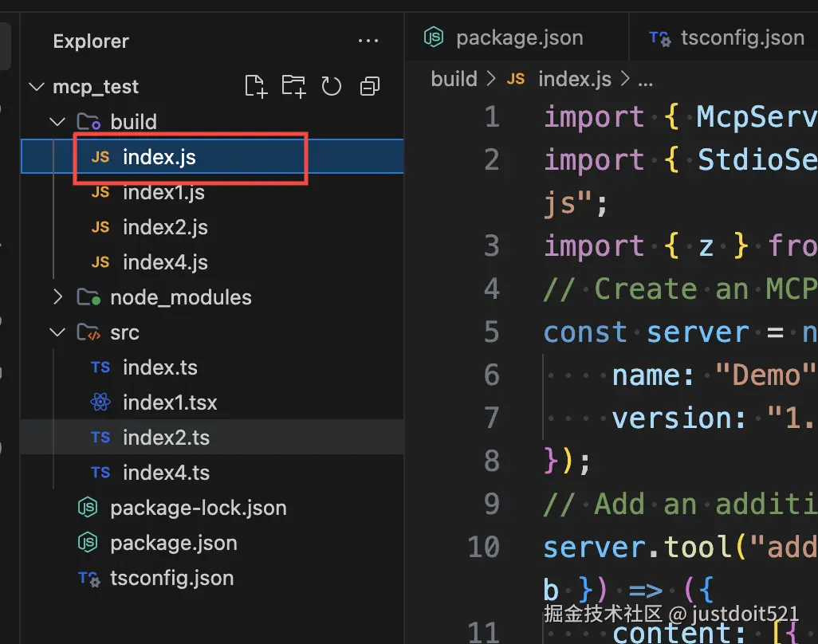Click the breadcrumb ellipsis segment

coord(645,80)
